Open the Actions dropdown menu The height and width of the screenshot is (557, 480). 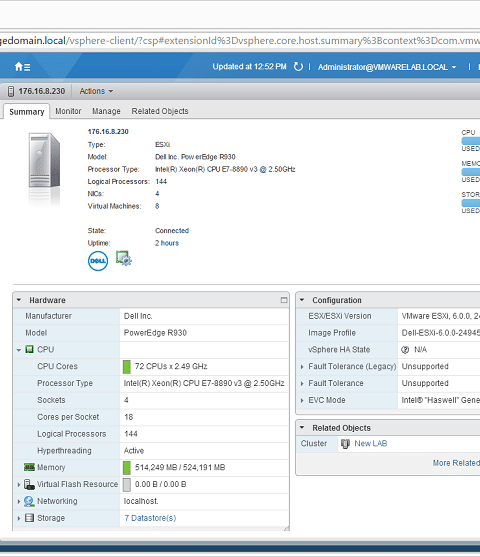pos(96,91)
